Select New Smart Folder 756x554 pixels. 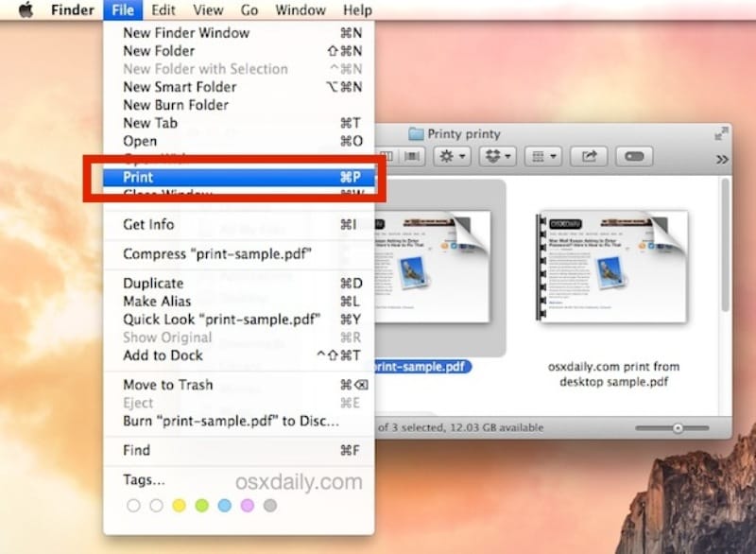click(239, 87)
